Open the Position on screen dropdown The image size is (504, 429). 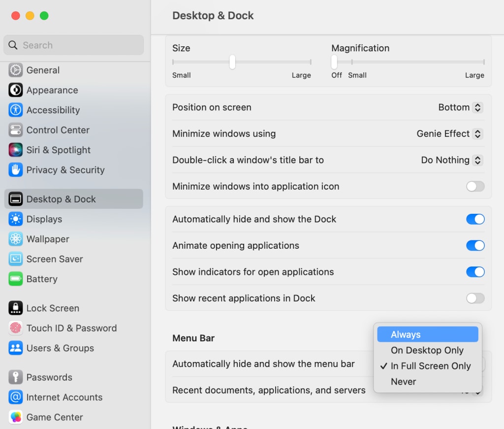(460, 107)
